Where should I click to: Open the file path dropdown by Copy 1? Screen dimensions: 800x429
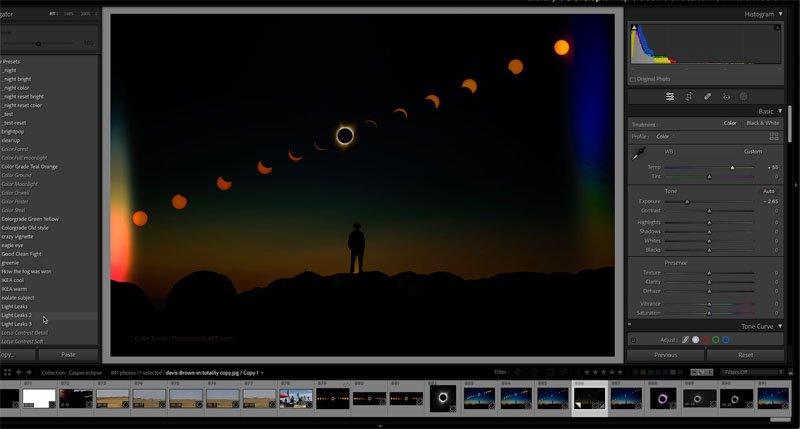(x=262, y=373)
